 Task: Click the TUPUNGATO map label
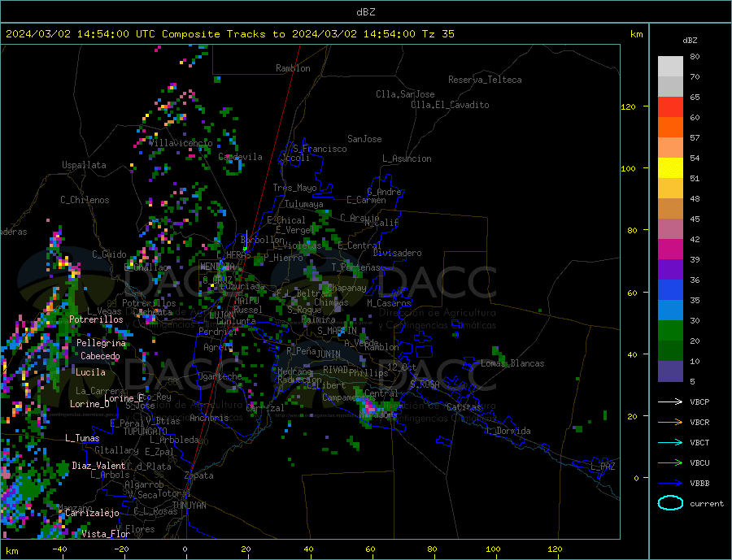coord(146,432)
